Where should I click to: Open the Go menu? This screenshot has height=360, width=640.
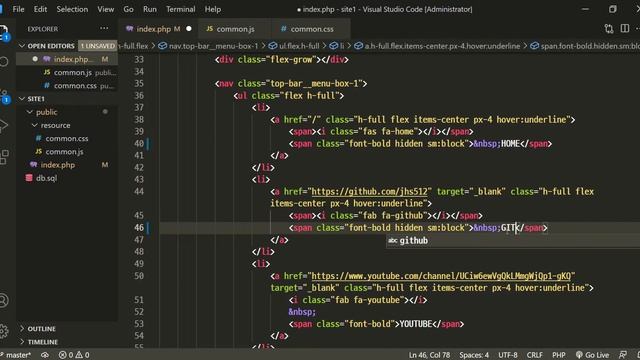[128, 9]
